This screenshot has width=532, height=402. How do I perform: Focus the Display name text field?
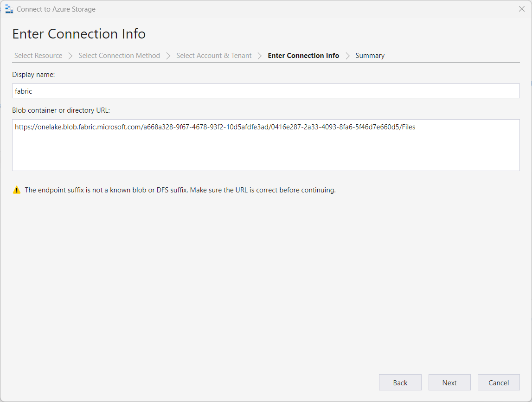tap(266, 91)
